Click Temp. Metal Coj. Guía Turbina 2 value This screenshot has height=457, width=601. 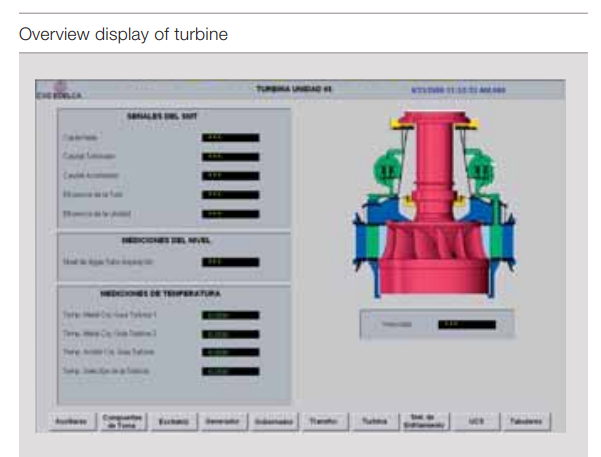click(x=230, y=334)
